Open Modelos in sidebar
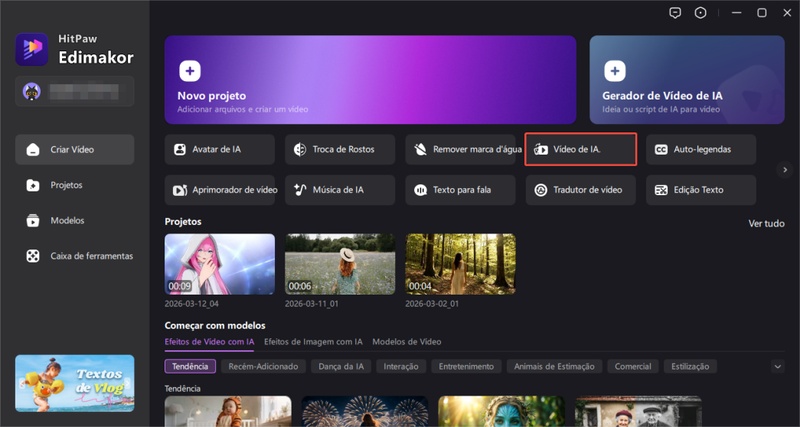 [74, 220]
